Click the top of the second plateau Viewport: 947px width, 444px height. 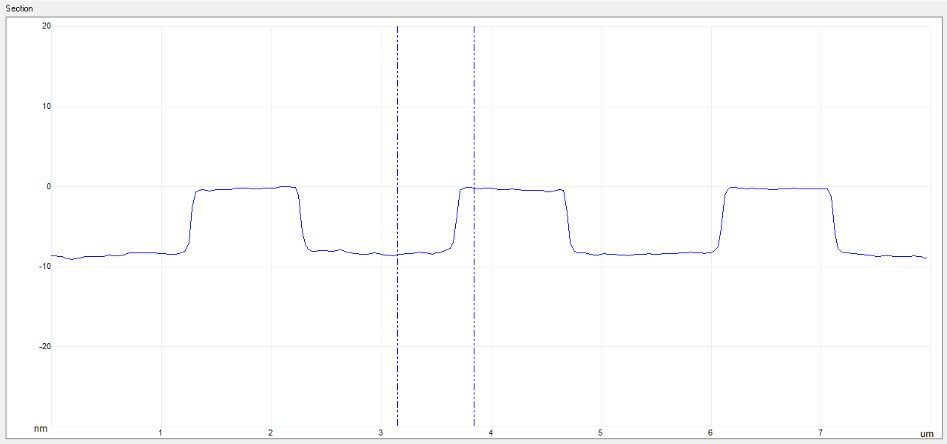512,189
